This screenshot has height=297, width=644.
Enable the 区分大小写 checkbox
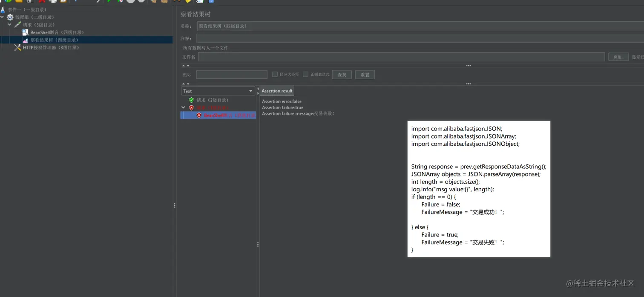coord(275,74)
